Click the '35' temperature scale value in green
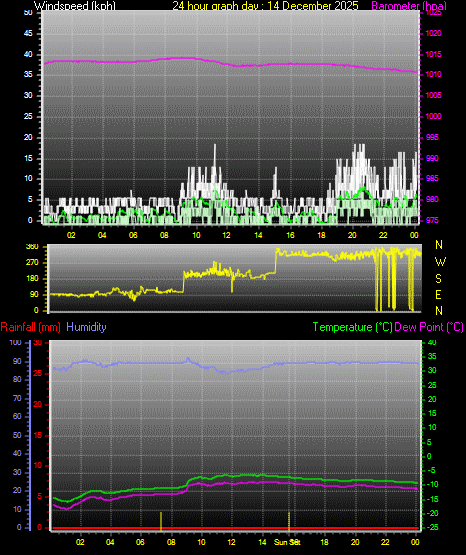This screenshot has height=555, width=466. click(432, 356)
